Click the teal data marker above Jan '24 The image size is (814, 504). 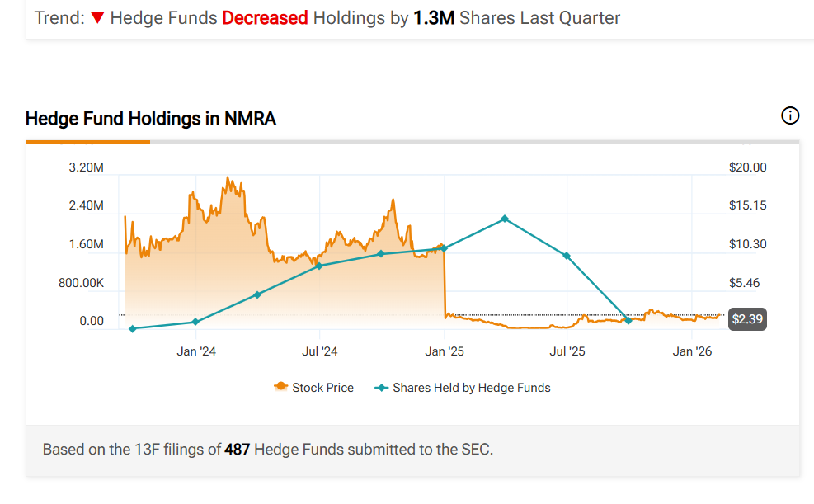click(x=195, y=322)
